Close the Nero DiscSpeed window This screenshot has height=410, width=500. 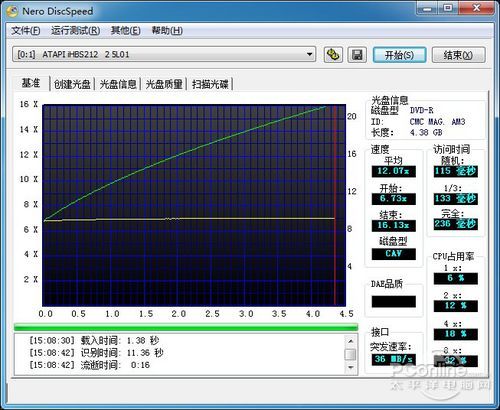476,8
